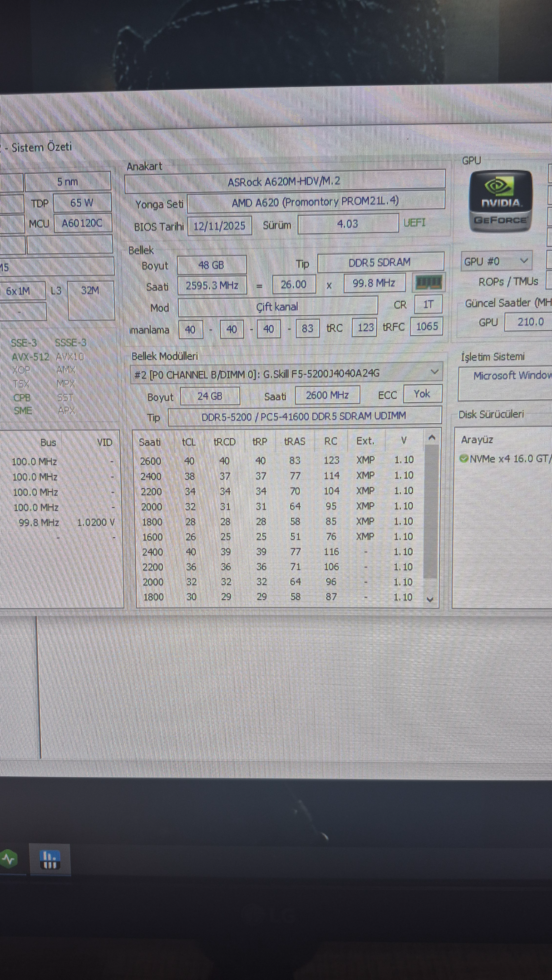
Task: Click the 5 nm process field
Action: coord(68,181)
